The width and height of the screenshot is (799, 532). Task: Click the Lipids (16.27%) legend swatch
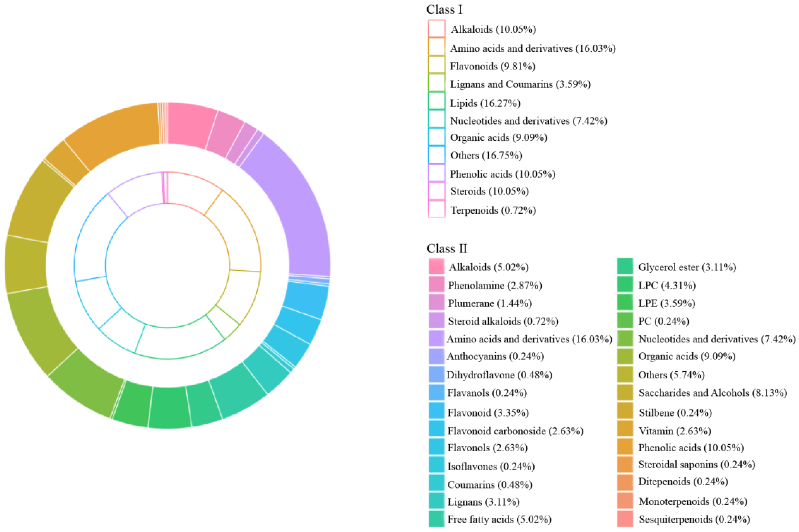tap(436, 101)
